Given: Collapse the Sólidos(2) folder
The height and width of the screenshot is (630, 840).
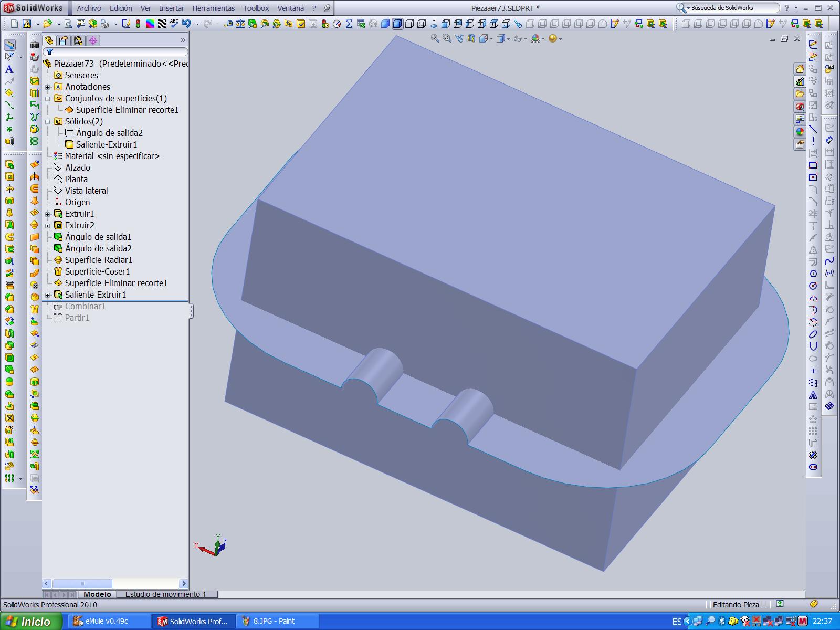Looking at the screenshot, I should pos(48,122).
